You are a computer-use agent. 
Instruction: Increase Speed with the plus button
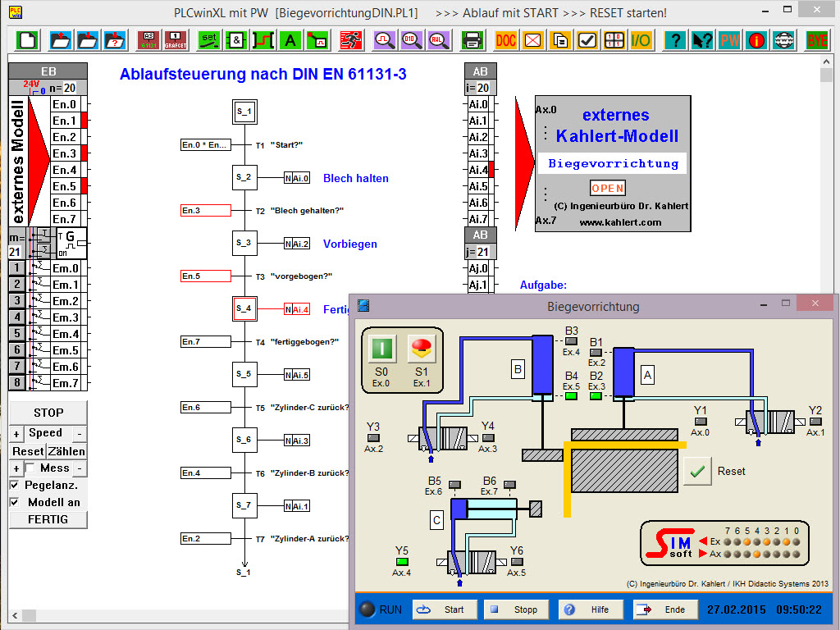coord(16,434)
